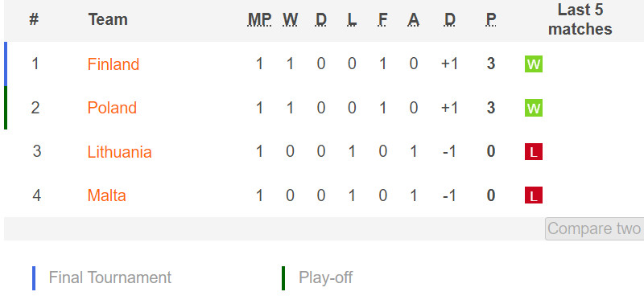The height and width of the screenshot is (300, 644).
Task: Click Malta's red L result badge
Action: point(533,195)
